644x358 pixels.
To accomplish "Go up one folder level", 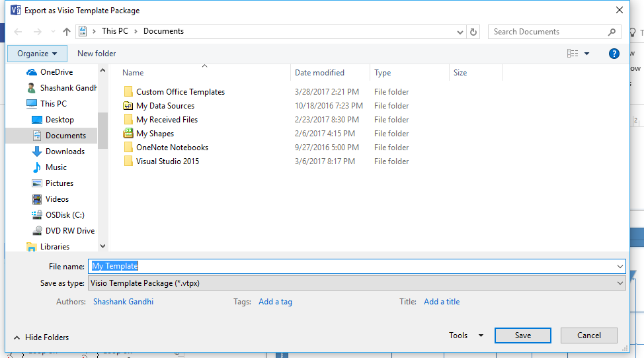I will pos(67,32).
